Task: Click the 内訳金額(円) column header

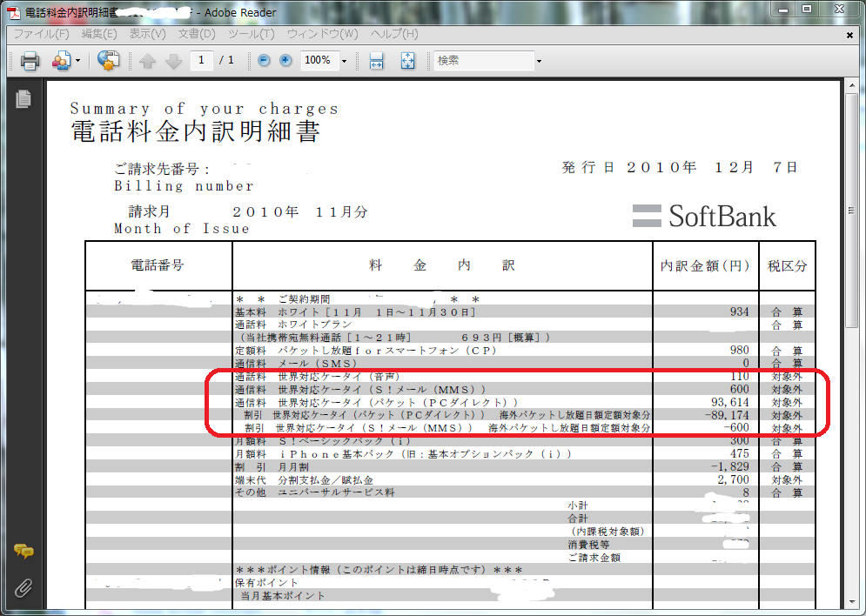Action: [x=705, y=266]
